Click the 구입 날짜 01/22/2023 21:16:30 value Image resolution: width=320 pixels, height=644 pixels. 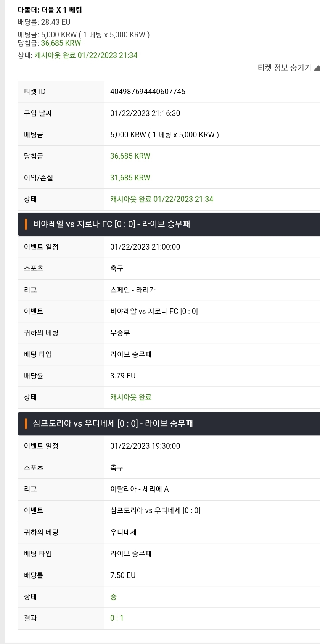(145, 113)
